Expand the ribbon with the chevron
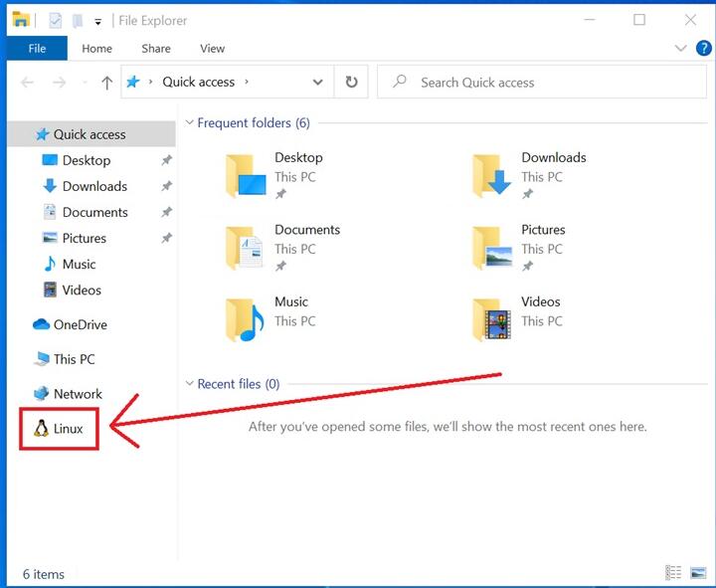The height and width of the screenshot is (588, 716). point(680,48)
